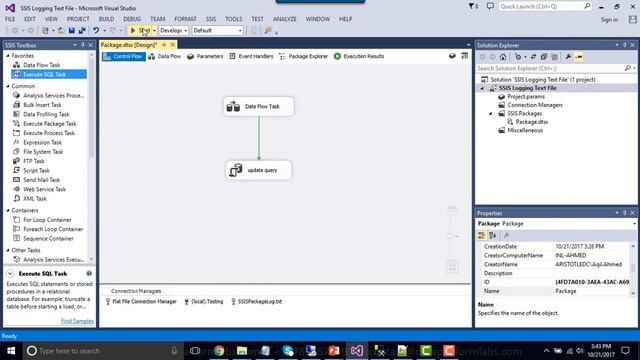This screenshot has width=640, height=360.
Task: Select Project.params in Solution Explorer
Action: pyautogui.click(x=526, y=97)
